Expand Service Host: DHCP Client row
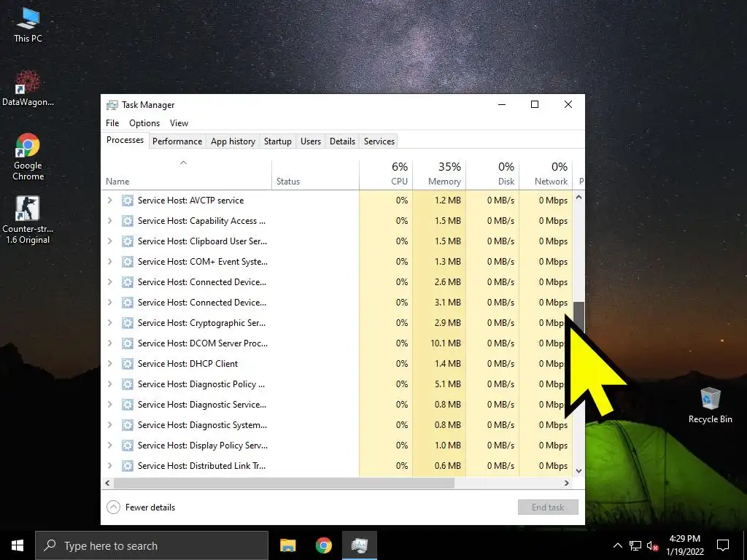Viewport: 747px width, 560px height. coord(109,364)
